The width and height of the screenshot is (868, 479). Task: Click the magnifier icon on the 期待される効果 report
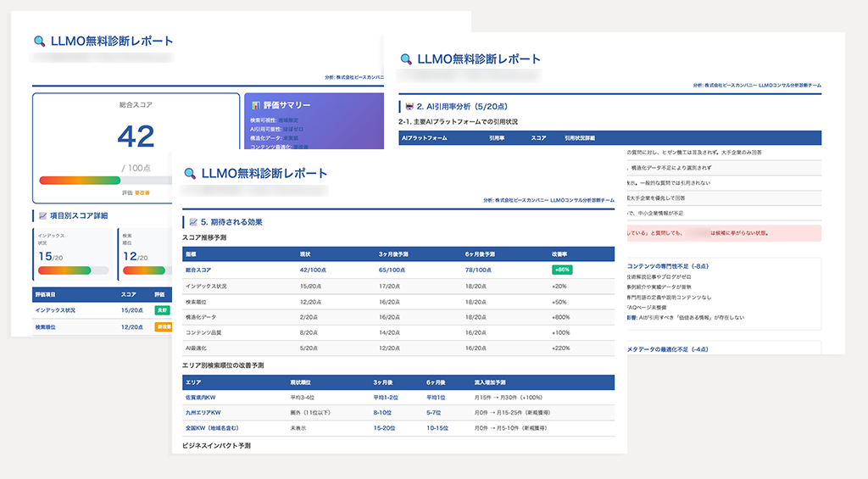pos(190,173)
